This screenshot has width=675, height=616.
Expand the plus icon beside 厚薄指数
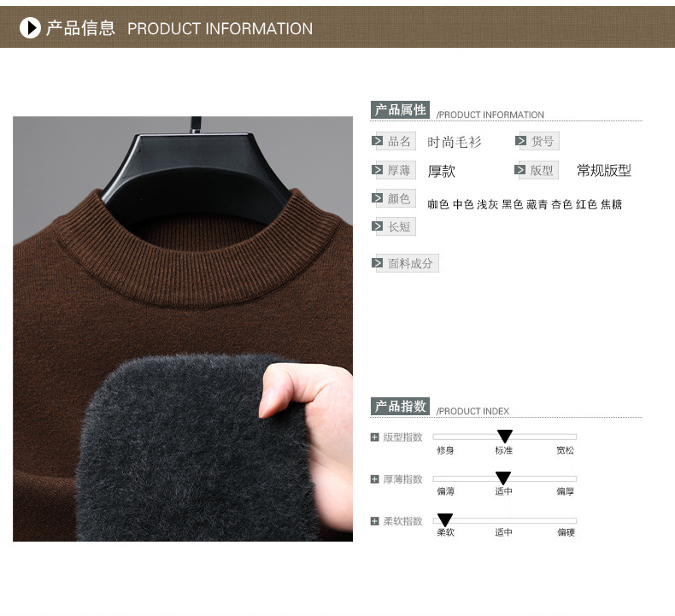point(374,479)
